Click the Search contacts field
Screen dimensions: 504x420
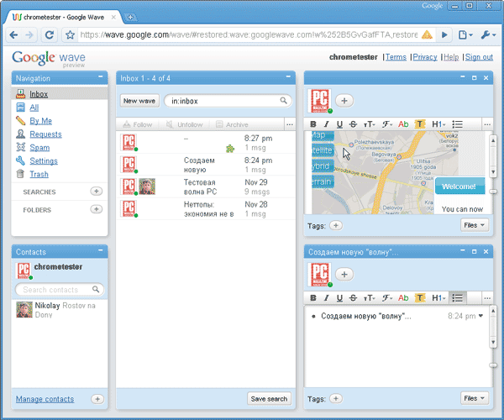tap(60, 290)
